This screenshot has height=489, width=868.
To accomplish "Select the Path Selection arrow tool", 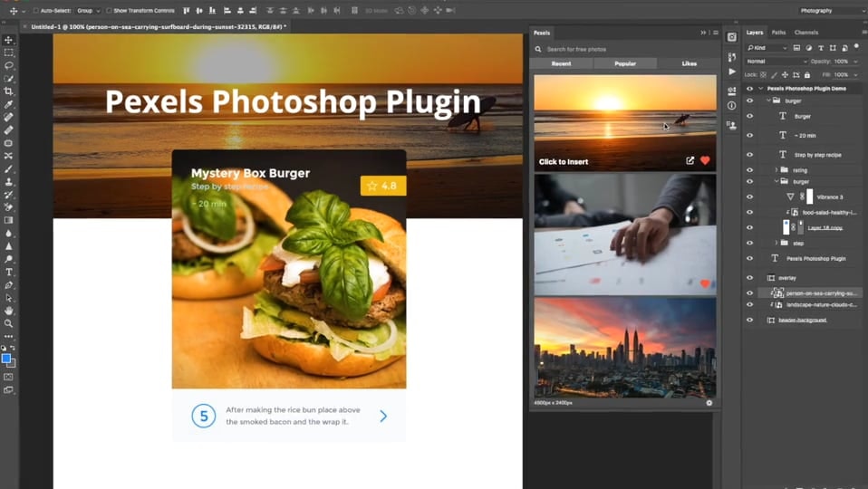I will click(9, 298).
